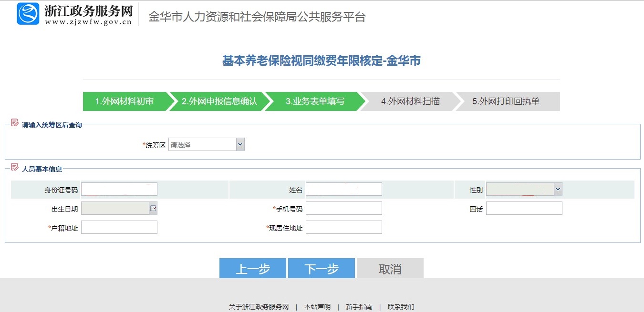Open the calendar picker for 出生日期
This screenshot has width=644, height=312.
click(x=153, y=208)
